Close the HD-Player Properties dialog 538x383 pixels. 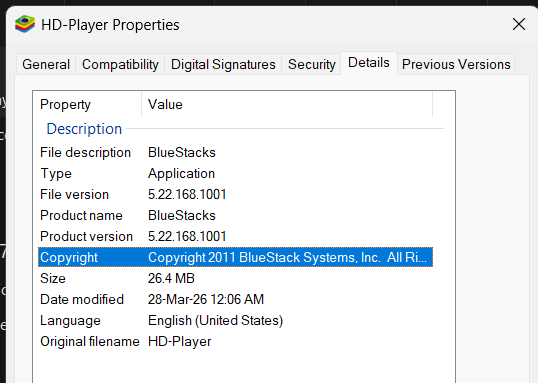coord(518,24)
